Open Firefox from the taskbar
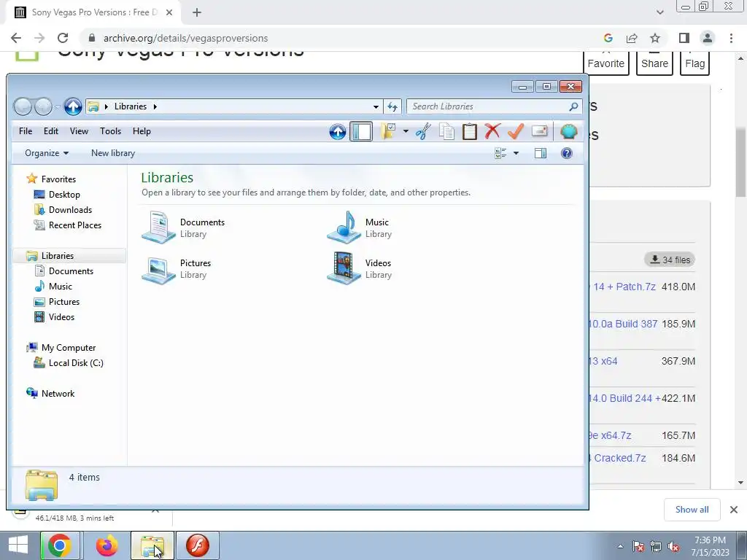This screenshot has height=560, width=747. click(107, 545)
